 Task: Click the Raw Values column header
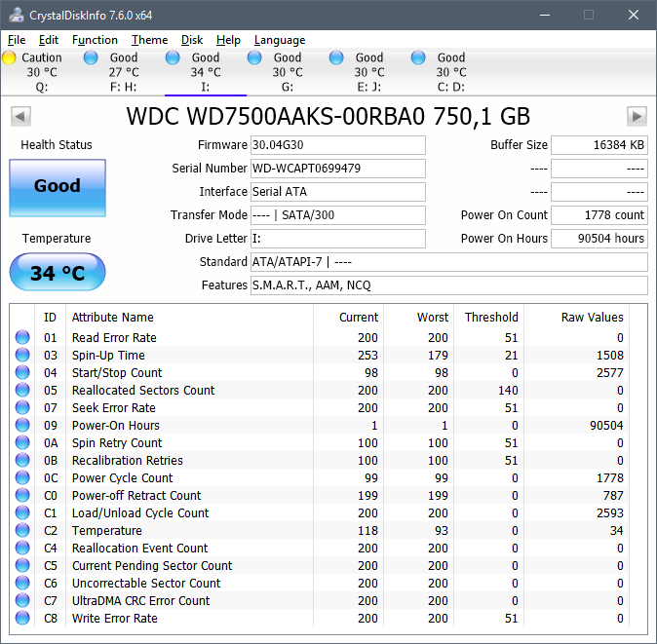592,317
